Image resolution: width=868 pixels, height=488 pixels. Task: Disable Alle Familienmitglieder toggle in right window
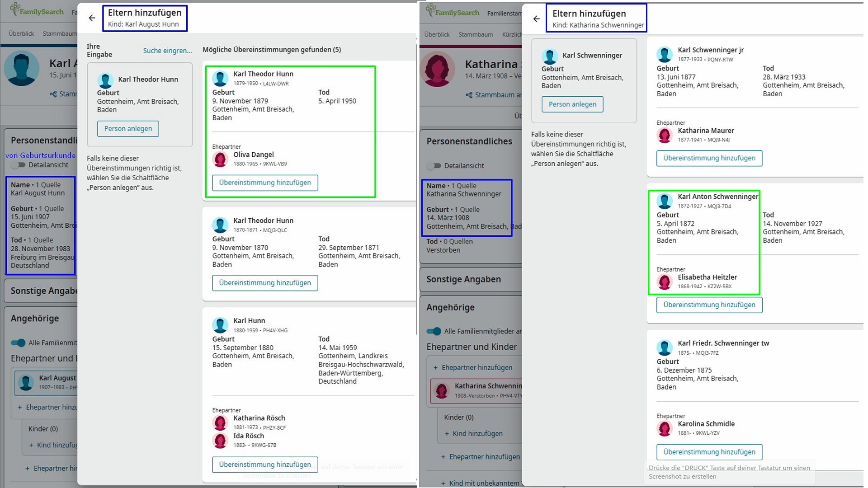coord(434,331)
